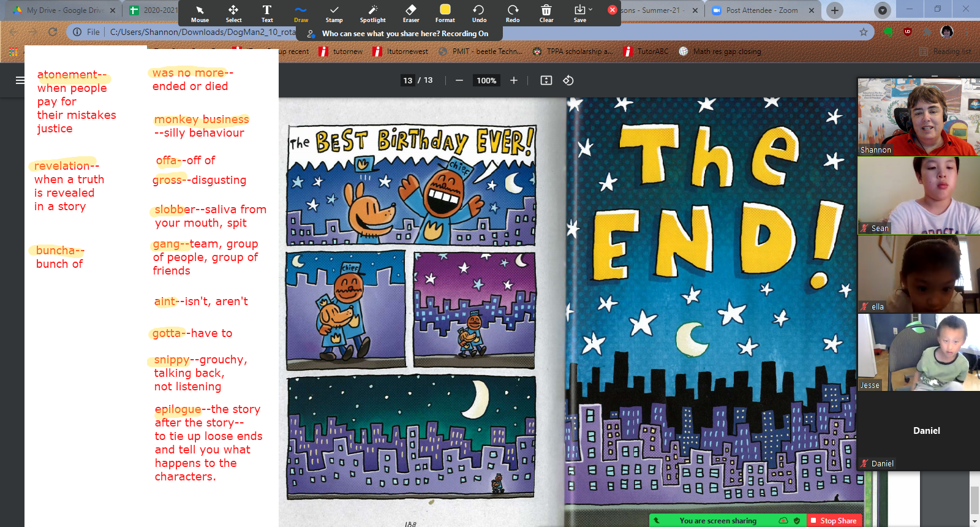Turn on the Spotlight tool
Screen dimensions: 980x527
(372, 13)
